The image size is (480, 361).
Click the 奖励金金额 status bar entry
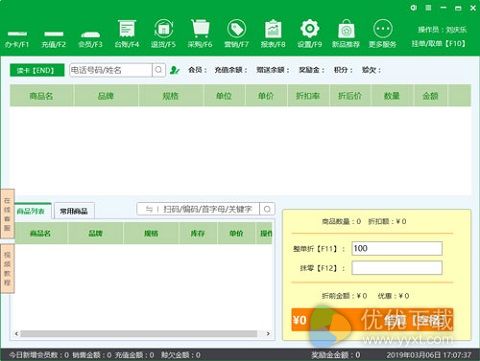tap(336, 355)
